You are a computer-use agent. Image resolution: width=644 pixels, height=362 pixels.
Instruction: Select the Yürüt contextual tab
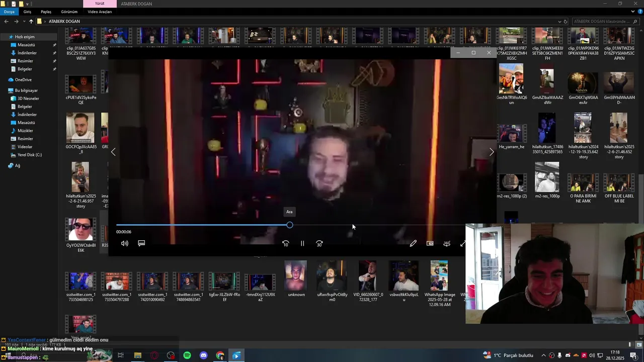100,4
